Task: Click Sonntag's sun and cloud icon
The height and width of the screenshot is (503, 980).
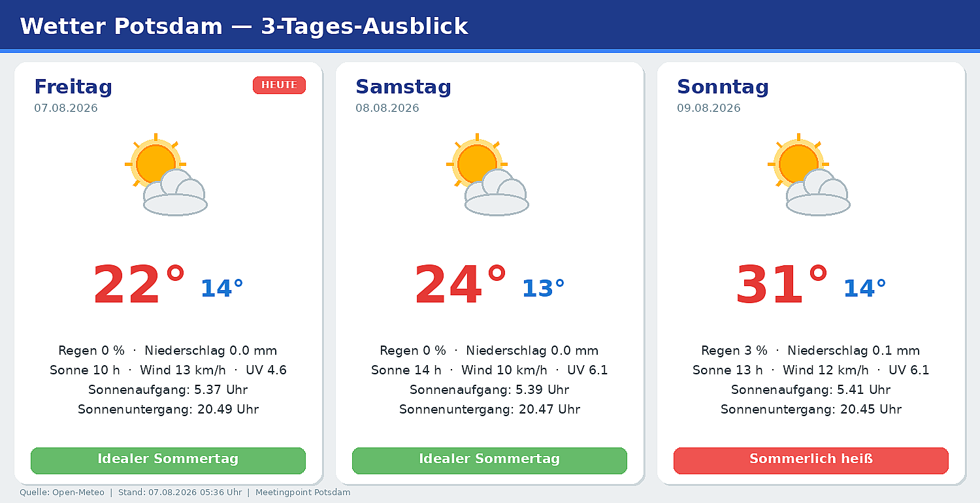Action: pos(809,174)
